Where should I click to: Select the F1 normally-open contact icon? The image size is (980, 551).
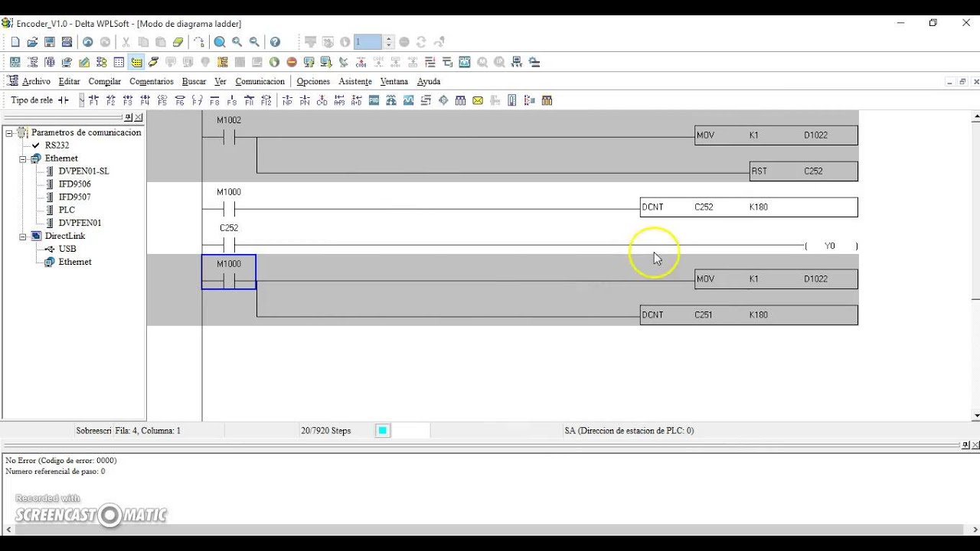pyautogui.click(x=93, y=100)
